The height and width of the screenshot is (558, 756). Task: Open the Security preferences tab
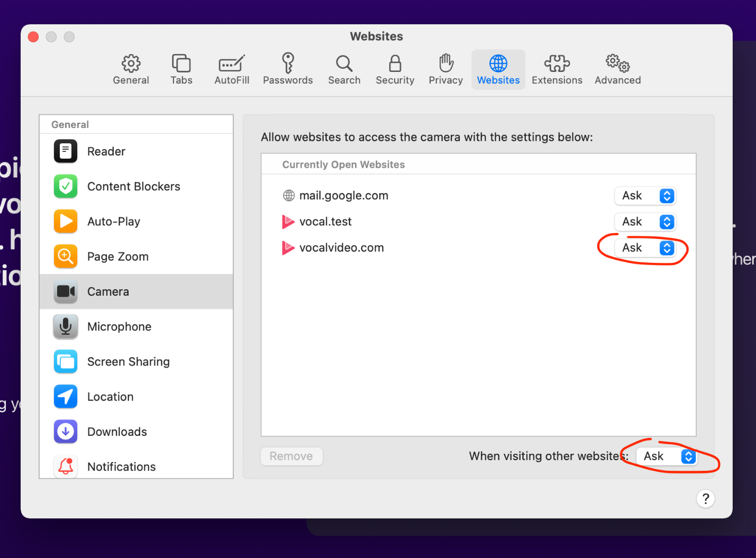(x=395, y=69)
